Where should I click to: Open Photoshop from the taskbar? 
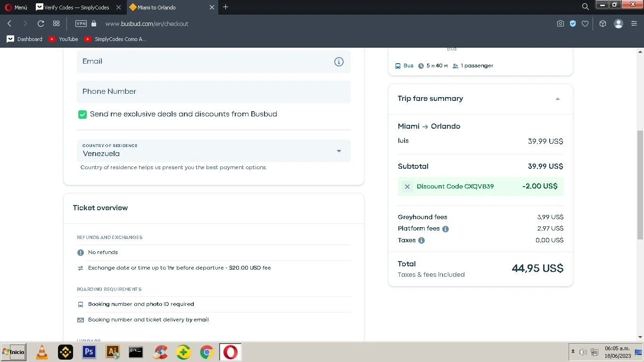(x=89, y=352)
